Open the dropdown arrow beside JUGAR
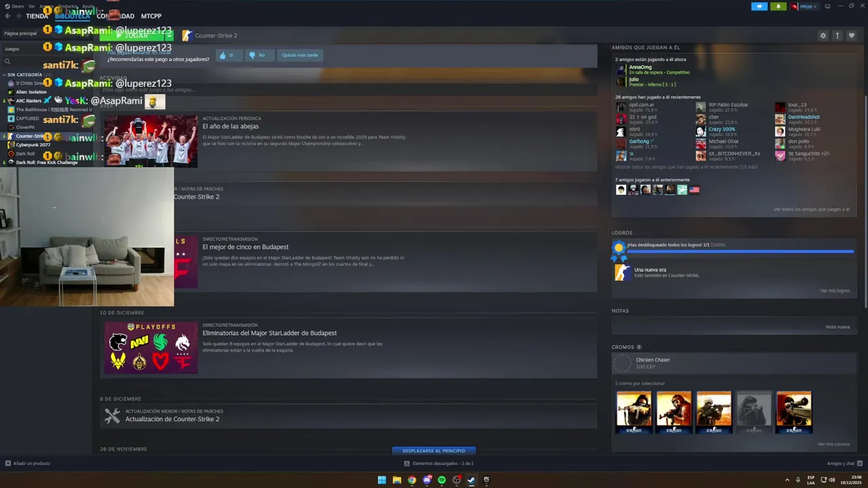The image size is (868, 488). click(x=170, y=35)
